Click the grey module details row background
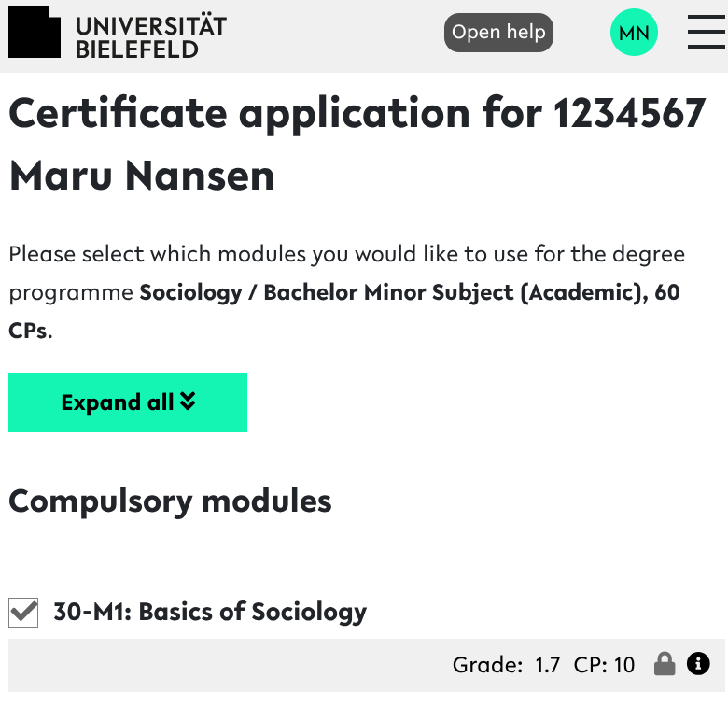The width and height of the screenshot is (728, 706). pos(233,665)
